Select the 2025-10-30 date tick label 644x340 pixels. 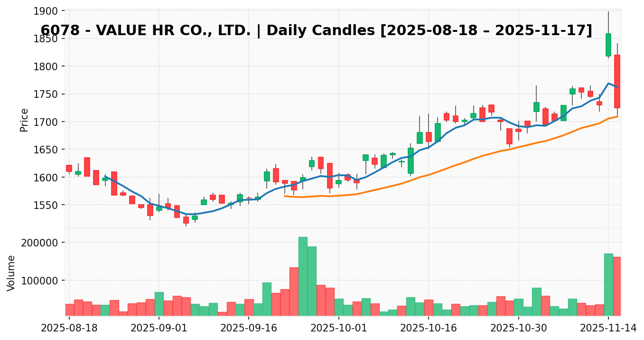pos(518,328)
